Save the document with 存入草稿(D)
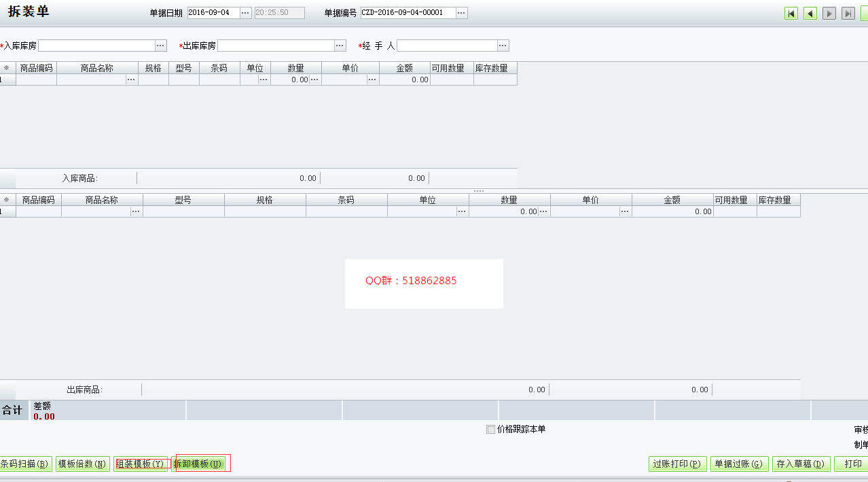 click(800, 464)
